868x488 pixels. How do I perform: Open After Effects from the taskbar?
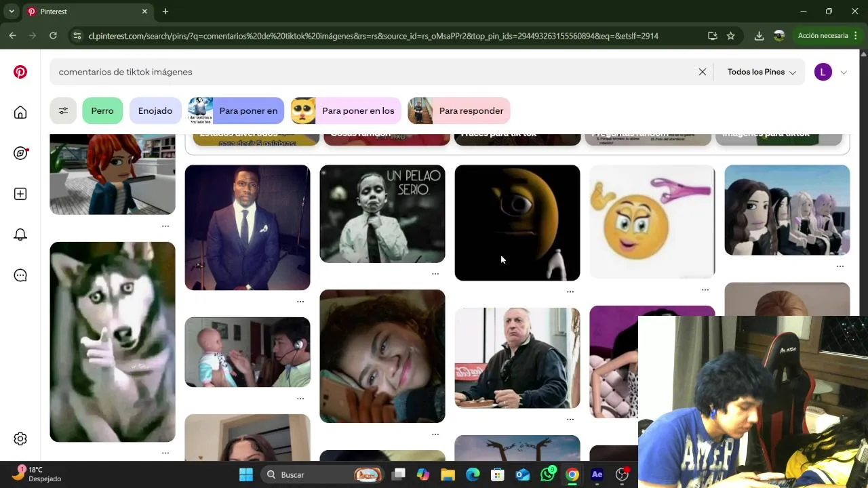click(597, 474)
